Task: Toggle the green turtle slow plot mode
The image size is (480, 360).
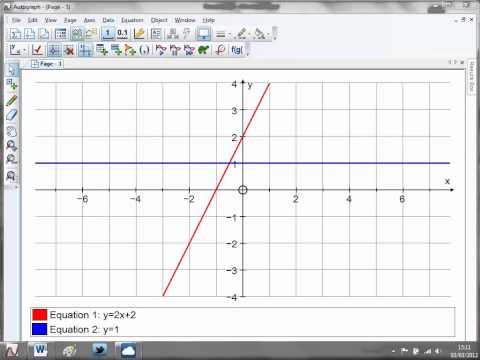Action: pos(203,50)
